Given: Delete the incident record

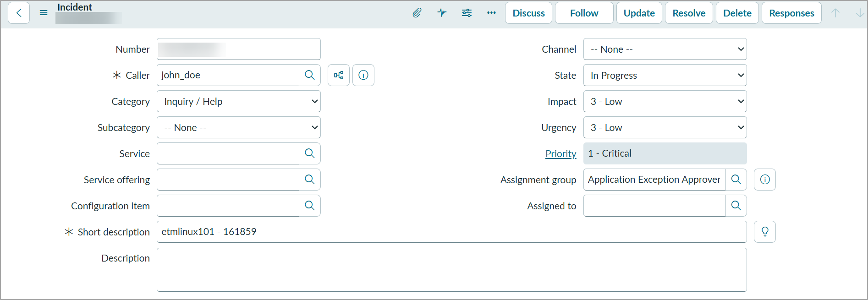Looking at the screenshot, I should [x=737, y=13].
